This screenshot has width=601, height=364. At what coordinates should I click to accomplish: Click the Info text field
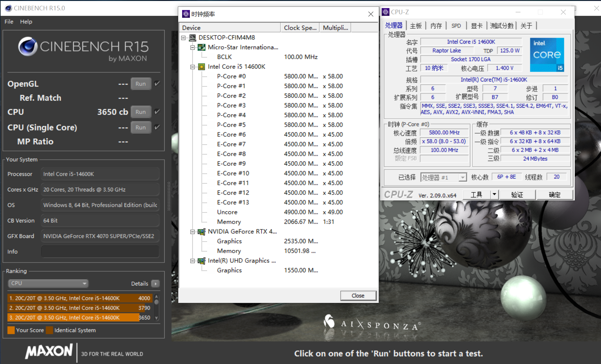coord(100,252)
